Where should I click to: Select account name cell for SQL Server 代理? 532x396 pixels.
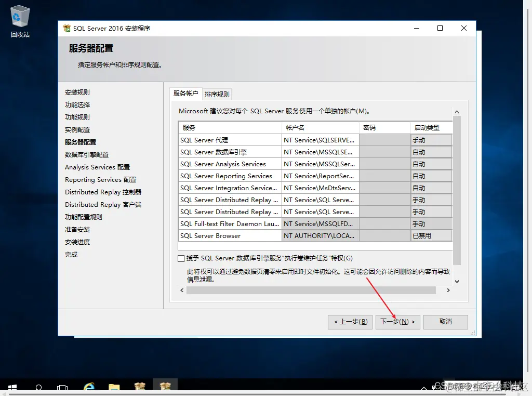click(x=320, y=140)
